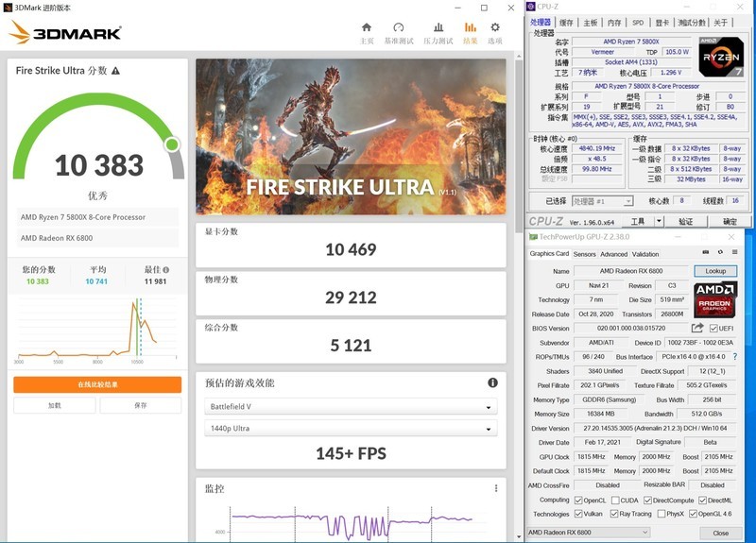Click the CPU-Z title bar icon

531,7
